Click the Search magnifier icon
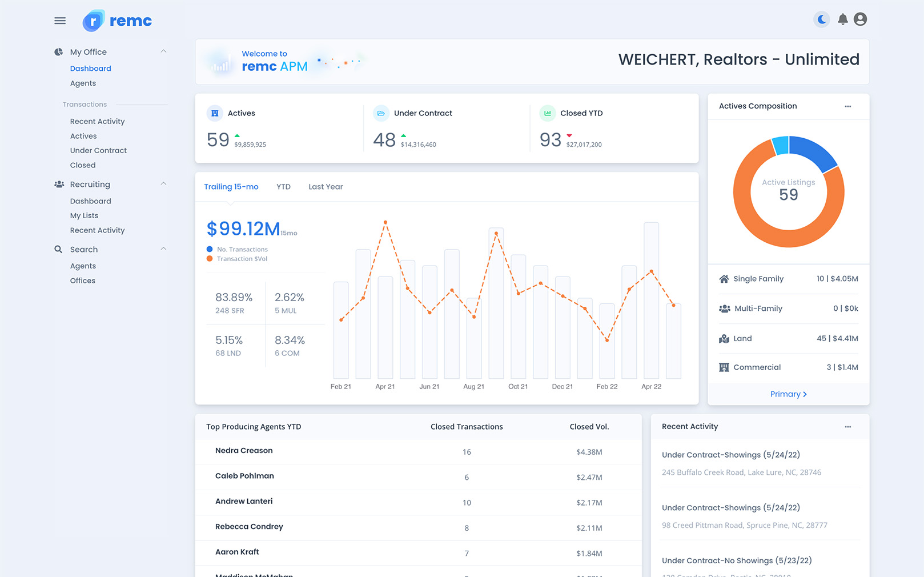 (x=58, y=250)
